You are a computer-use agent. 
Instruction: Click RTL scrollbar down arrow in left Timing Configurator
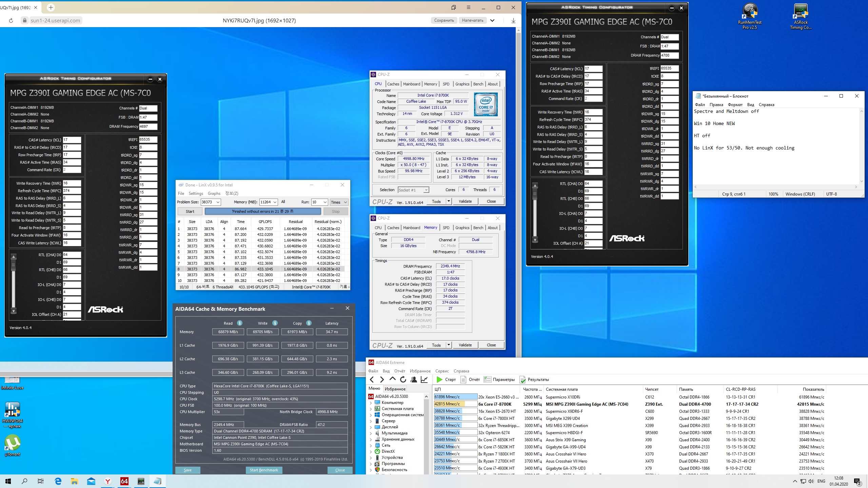(x=14, y=311)
